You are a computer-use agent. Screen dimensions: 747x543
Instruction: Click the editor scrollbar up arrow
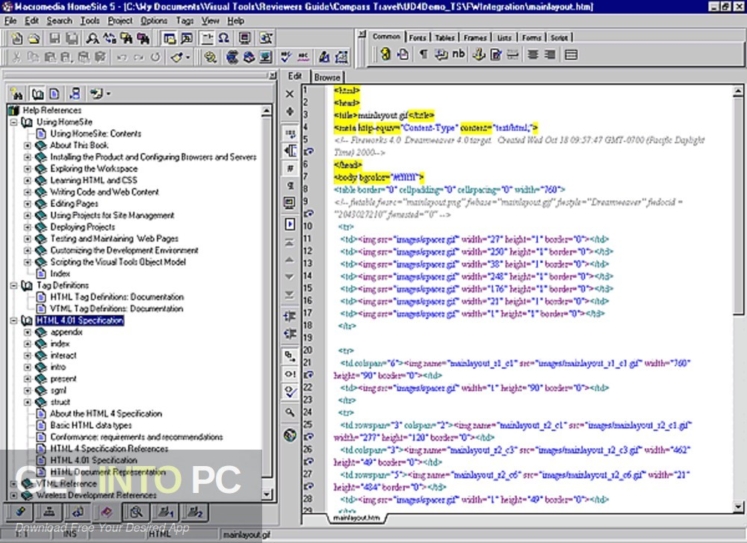[738, 90]
